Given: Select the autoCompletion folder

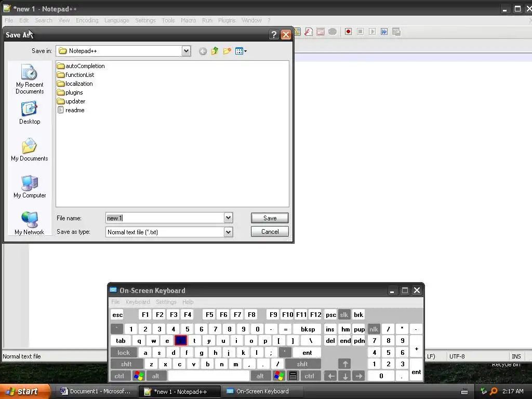Looking at the screenshot, I should click(x=81, y=66).
